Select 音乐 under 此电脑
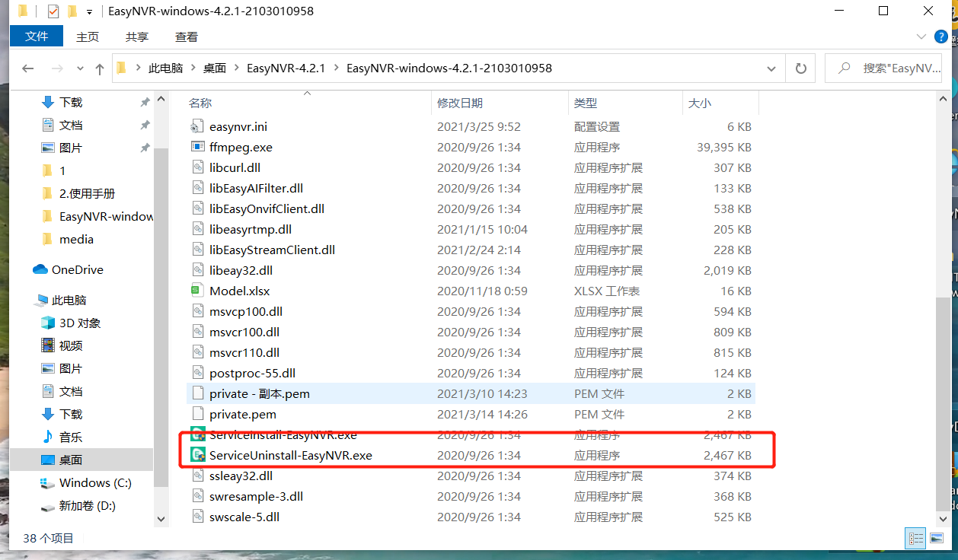The width and height of the screenshot is (958, 560). click(71, 437)
